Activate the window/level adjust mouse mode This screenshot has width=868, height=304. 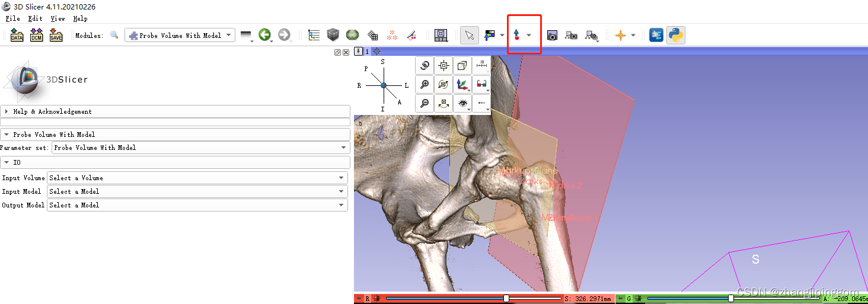[490, 36]
